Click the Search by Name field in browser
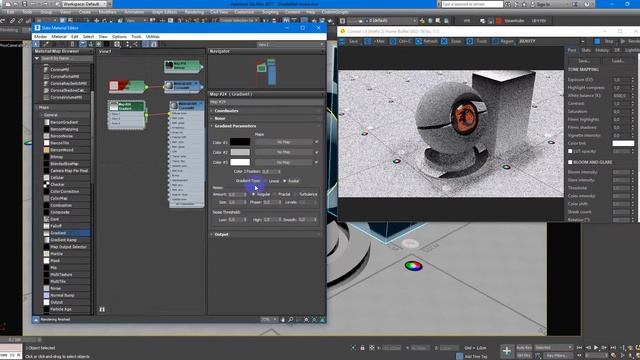 coord(66,59)
